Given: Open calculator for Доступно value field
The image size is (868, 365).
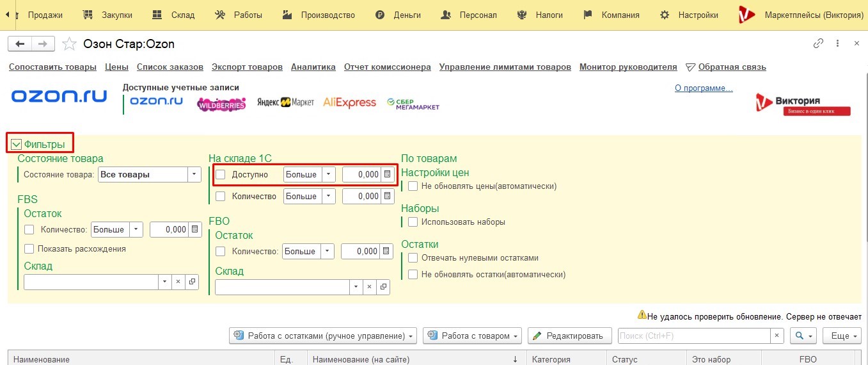Looking at the screenshot, I should tap(388, 174).
